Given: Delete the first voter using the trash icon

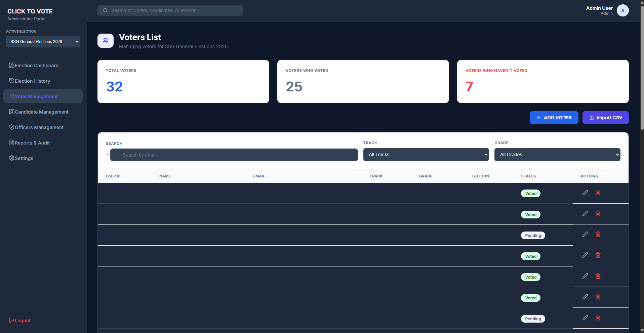Looking at the screenshot, I should (598, 193).
